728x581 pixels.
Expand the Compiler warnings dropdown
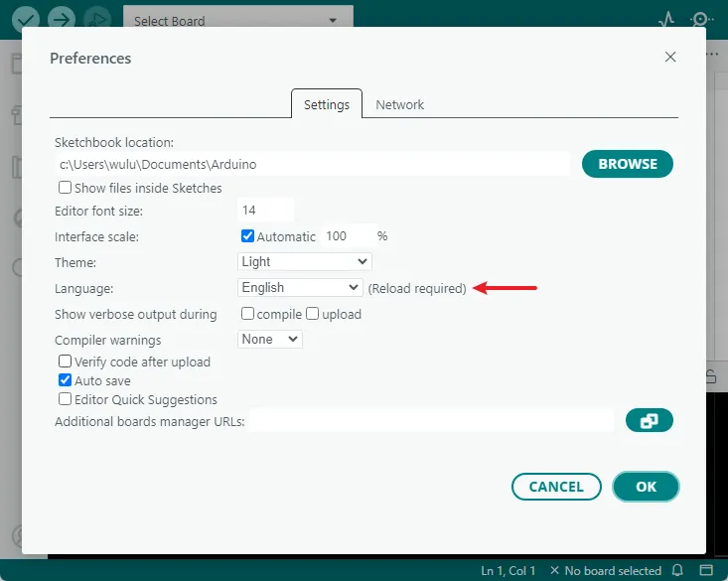(x=270, y=340)
